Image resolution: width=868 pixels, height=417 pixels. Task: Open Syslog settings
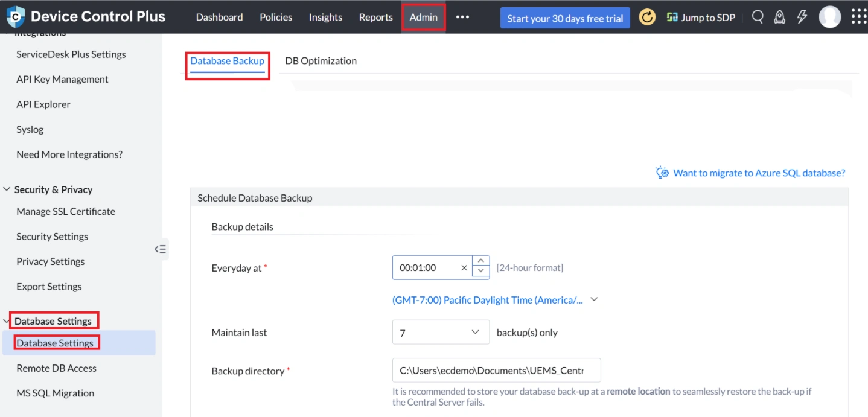click(30, 129)
